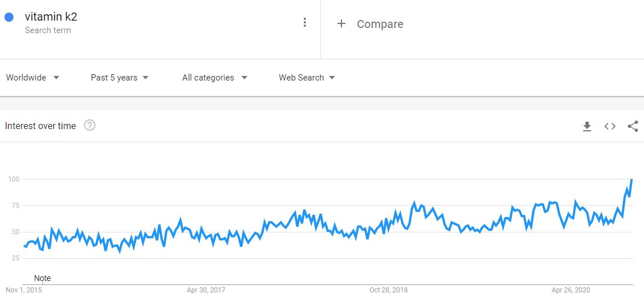Click the Interest over time heading
The image size is (644, 301).
click(x=40, y=126)
